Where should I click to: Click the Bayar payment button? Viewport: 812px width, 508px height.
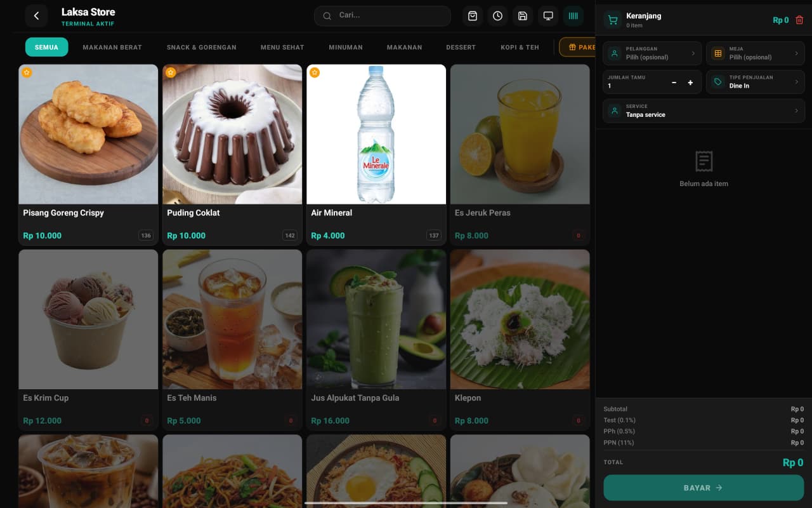point(704,488)
